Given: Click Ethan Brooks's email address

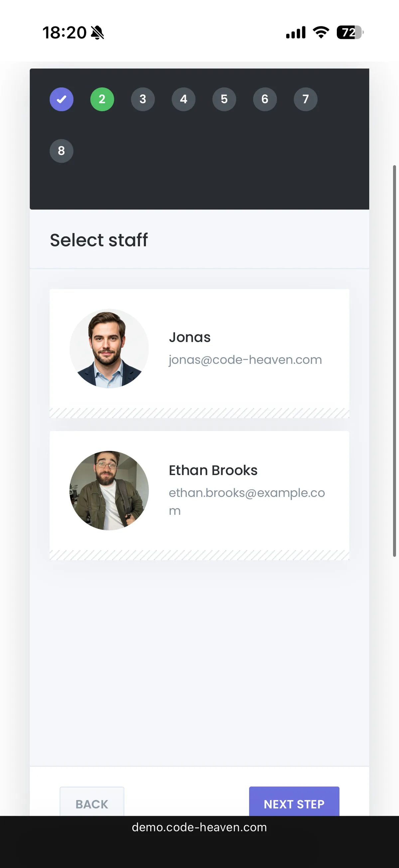Looking at the screenshot, I should coord(246,493).
